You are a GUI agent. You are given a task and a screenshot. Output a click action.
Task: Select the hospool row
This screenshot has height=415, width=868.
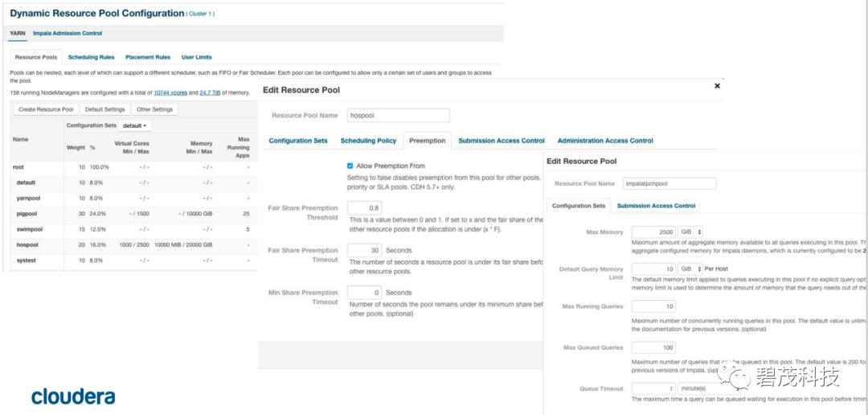click(133, 244)
